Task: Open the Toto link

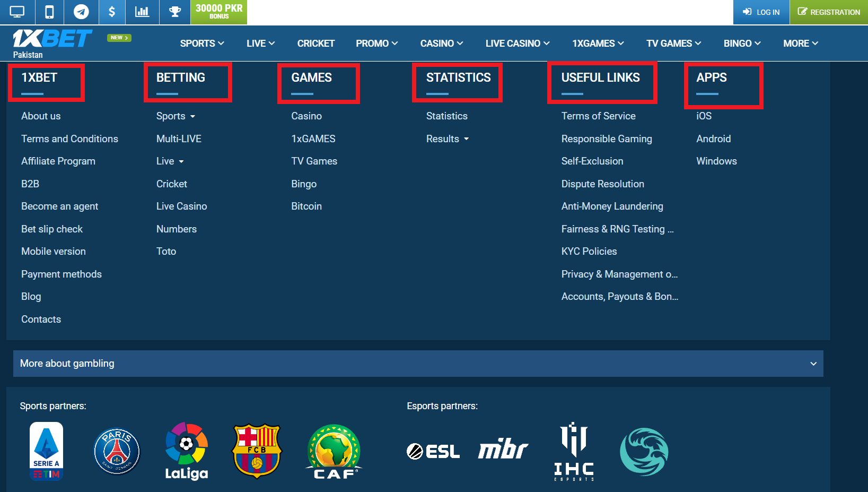Action: coord(166,252)
